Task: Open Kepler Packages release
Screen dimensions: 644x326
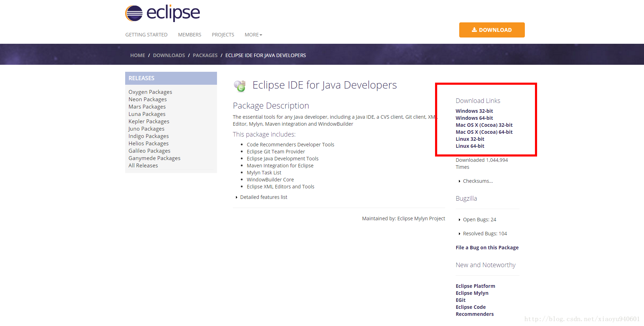Action: pos(149,122)
